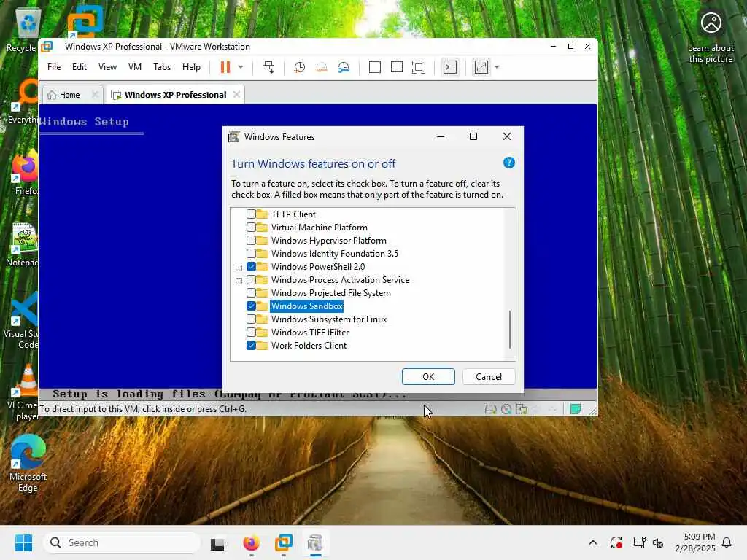Open Firefox from the taskbar
Image resolution: width=747 pixels, height=560 pixels.
click(x=251, y=542)
